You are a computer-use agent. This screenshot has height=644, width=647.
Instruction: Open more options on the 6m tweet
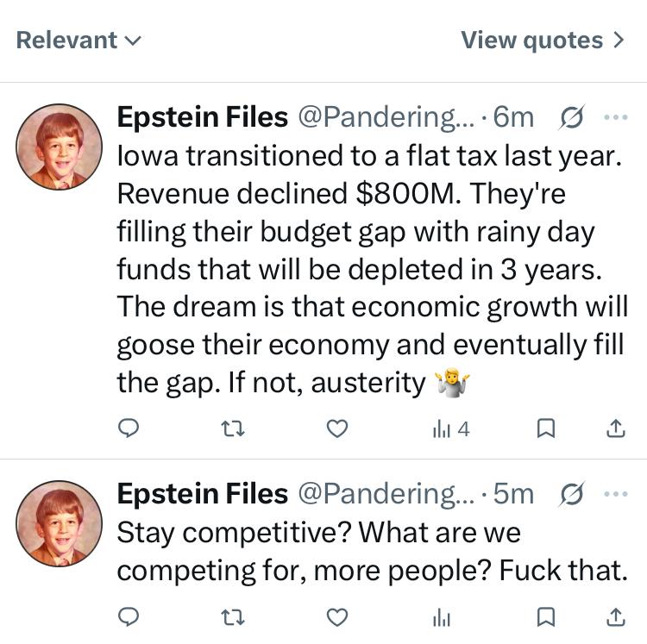616,116
